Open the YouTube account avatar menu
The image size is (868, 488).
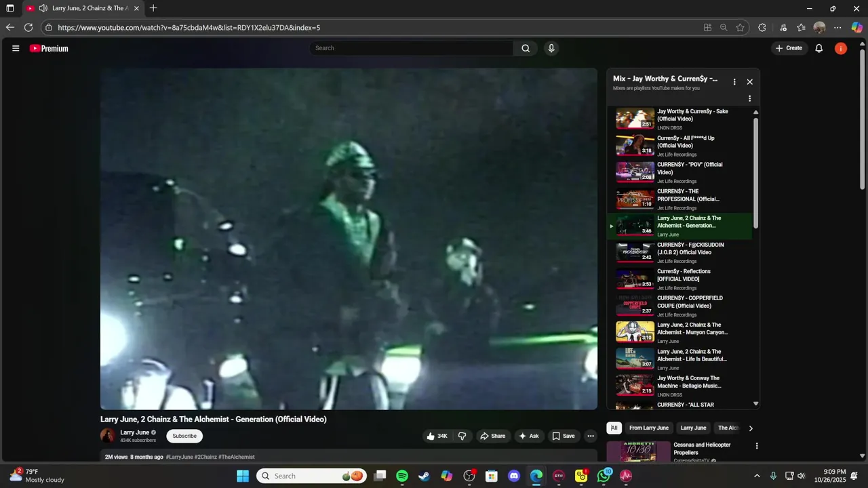(841, 48)
